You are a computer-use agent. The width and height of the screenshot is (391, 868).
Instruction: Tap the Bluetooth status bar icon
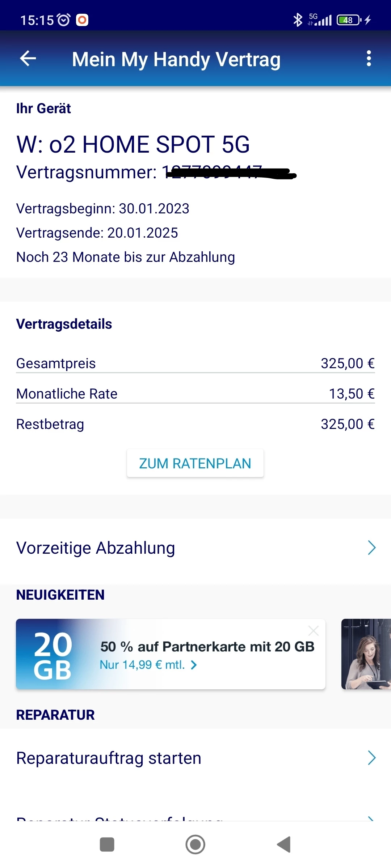tap(298, 20)
